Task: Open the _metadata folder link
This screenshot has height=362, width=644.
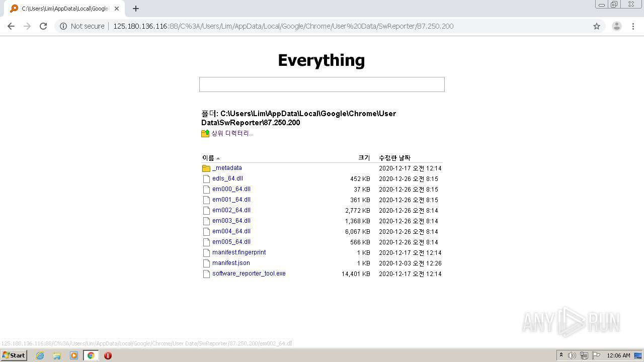Action: [x=227, y=168]
